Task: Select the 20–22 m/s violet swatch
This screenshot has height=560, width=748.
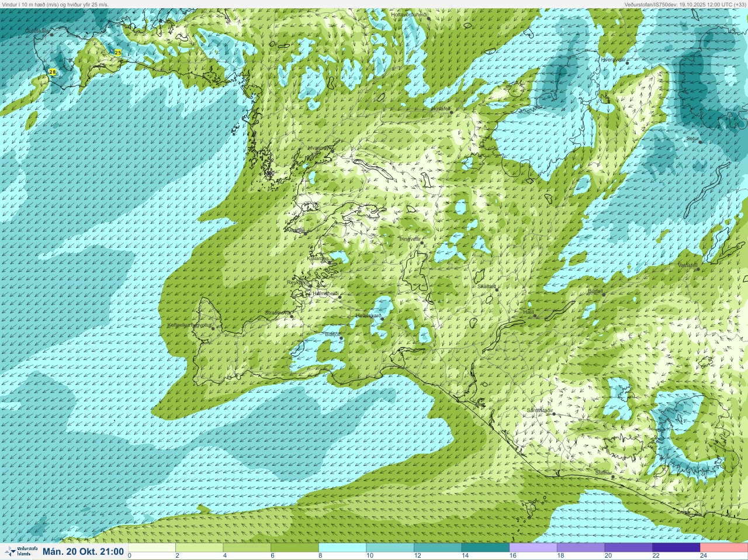Action: coord(629,548)
